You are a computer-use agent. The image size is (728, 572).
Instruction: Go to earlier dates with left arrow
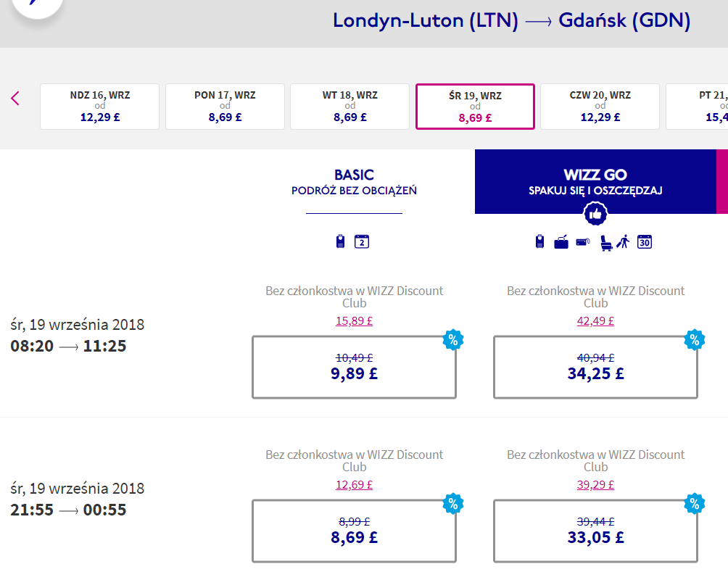15,99
